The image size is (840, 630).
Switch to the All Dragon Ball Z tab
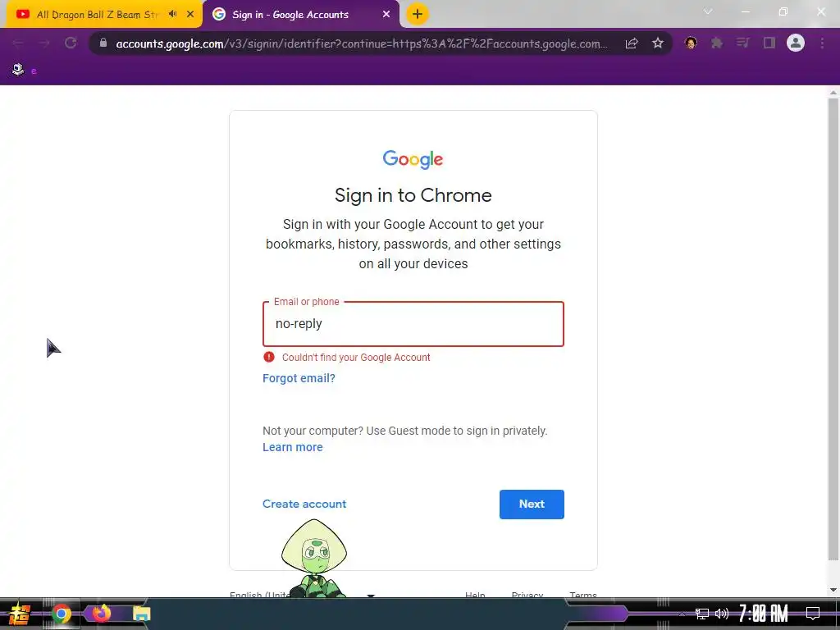click(x=102, y=15)
